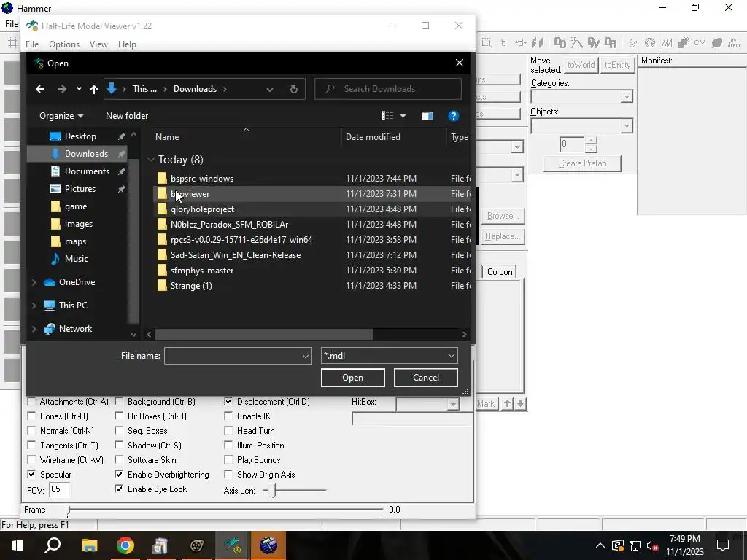Uncheck Displacement (Ctrl-D) checkbox

pos(228,402)
